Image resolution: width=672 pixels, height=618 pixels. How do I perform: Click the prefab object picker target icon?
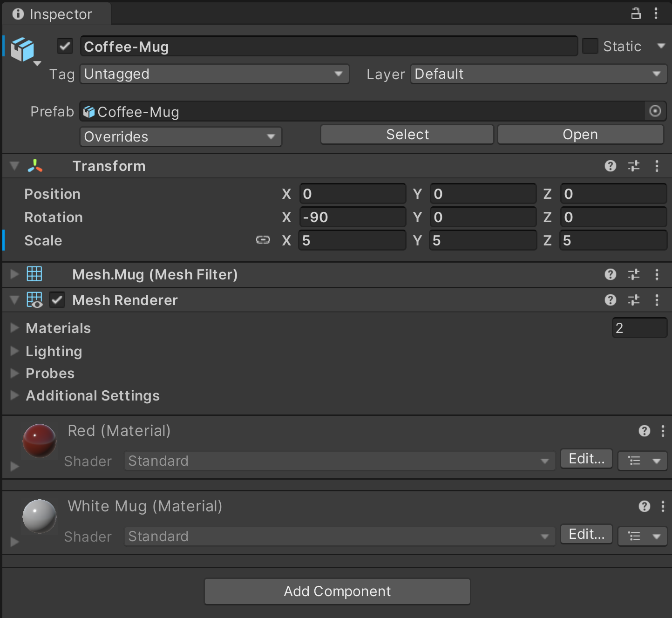(x=655, y=111)
